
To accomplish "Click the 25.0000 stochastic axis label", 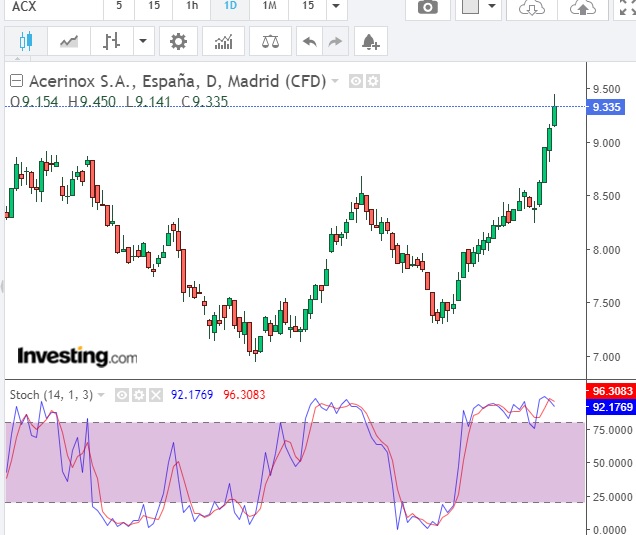I will coord(612,497).
